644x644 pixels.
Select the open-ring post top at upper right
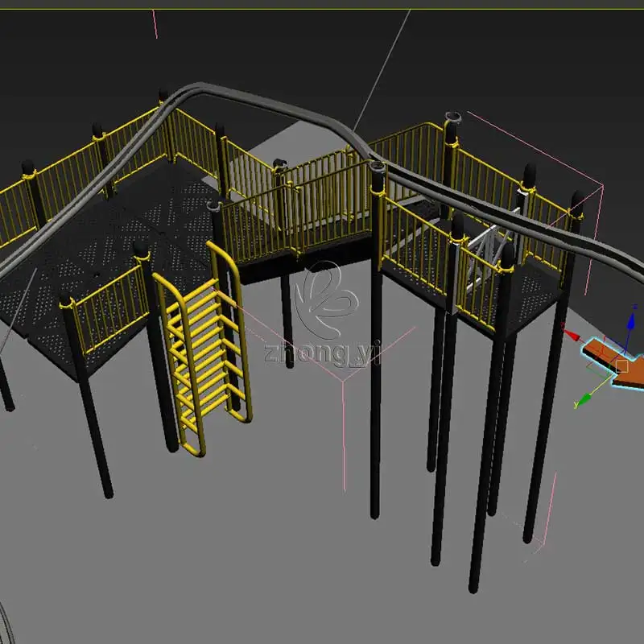click(x=453, y=118)
